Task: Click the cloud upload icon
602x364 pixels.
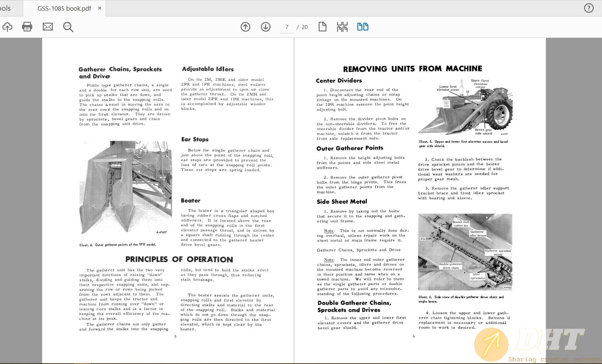Action: [x=7, y=27]
